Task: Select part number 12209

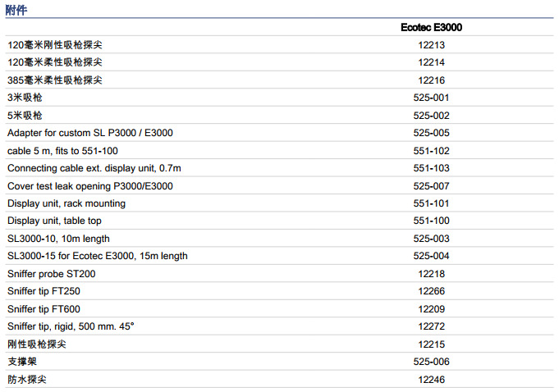Action: click(431, 309)
